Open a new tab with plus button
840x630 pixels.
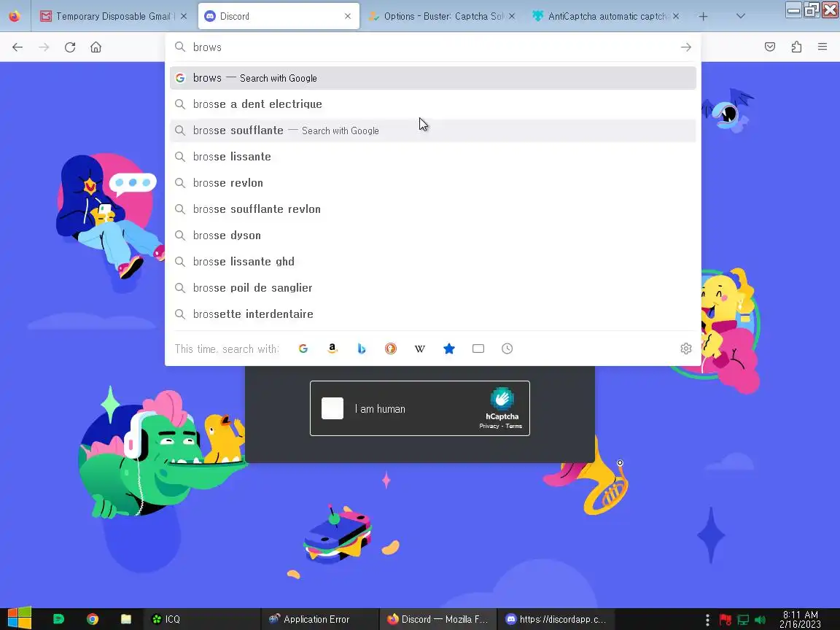[x=703, y=16]
